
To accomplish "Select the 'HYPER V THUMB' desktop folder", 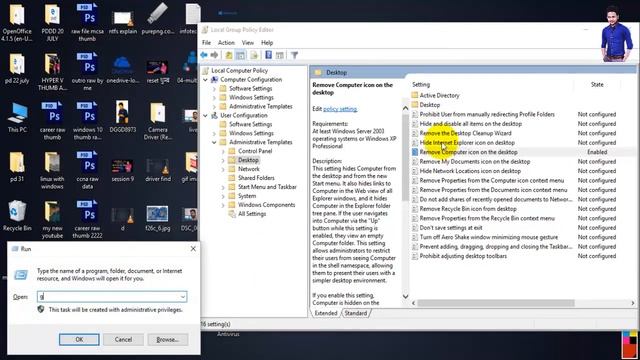I will 52,72.
